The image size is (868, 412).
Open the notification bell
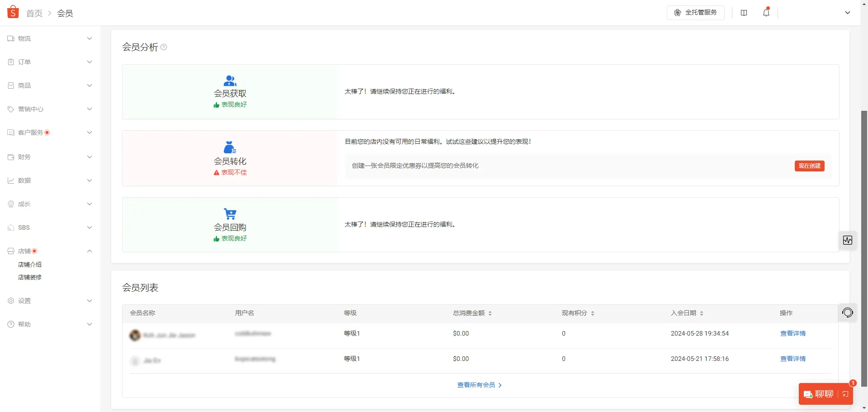tap(765, 13)
